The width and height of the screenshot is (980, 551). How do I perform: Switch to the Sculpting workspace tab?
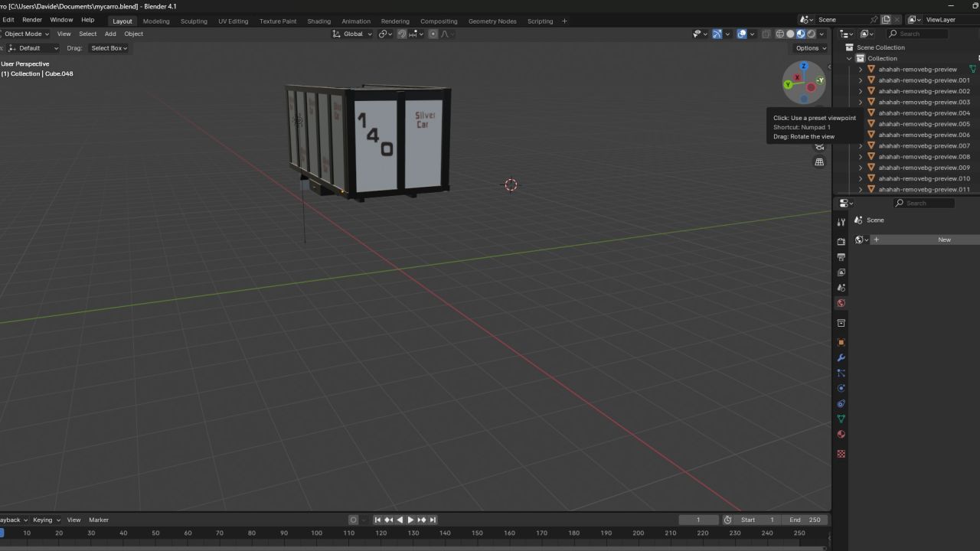(194, 21)
